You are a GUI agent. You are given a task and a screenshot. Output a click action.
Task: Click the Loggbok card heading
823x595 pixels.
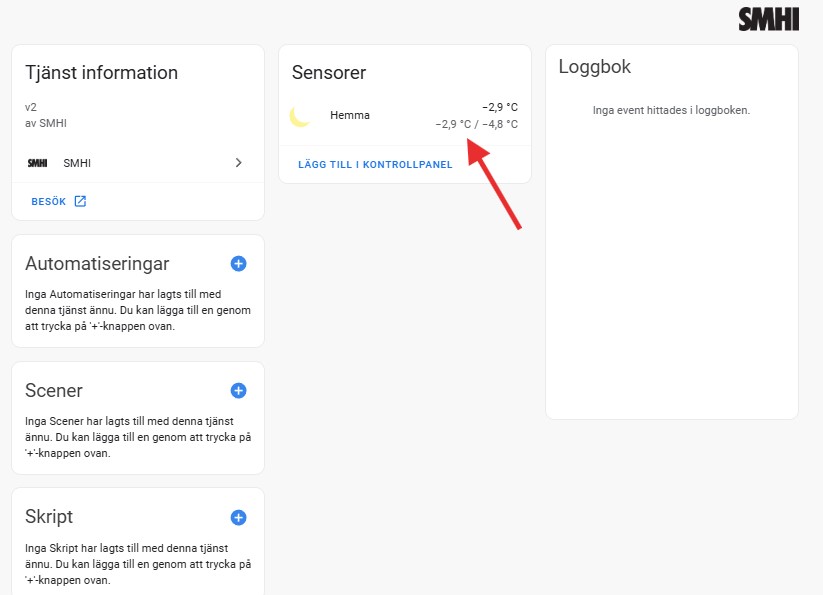click(x=595, y=67)
